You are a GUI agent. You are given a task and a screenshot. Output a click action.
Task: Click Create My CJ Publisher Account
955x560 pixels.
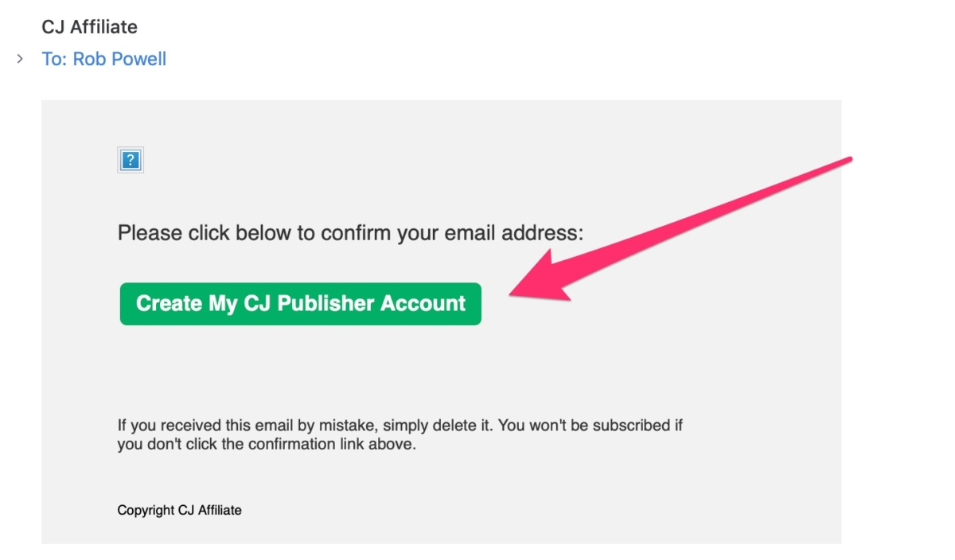tap(300, 303)
